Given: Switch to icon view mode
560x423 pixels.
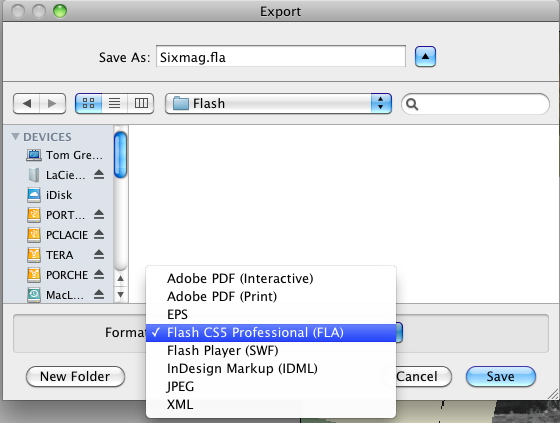Looking at the screenshot, I should coord(89,104).
